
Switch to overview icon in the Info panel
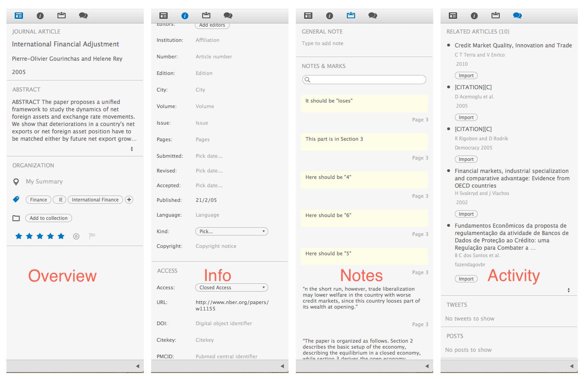point(164,16)
